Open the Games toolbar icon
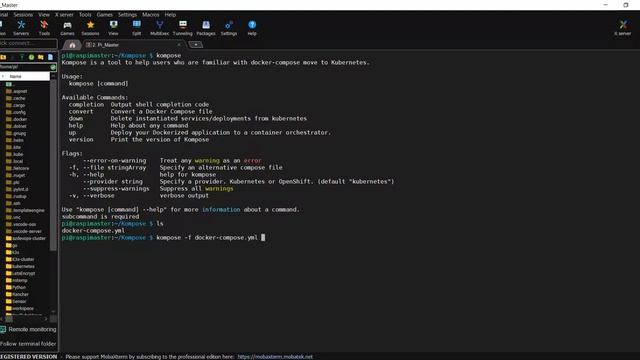640x360 pixels. click(67, 28)
